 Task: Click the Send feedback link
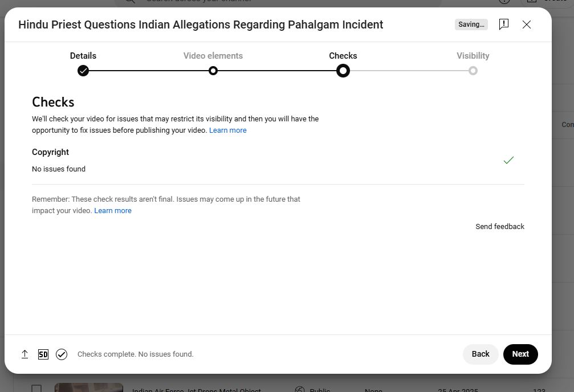(x=500, y=227)
